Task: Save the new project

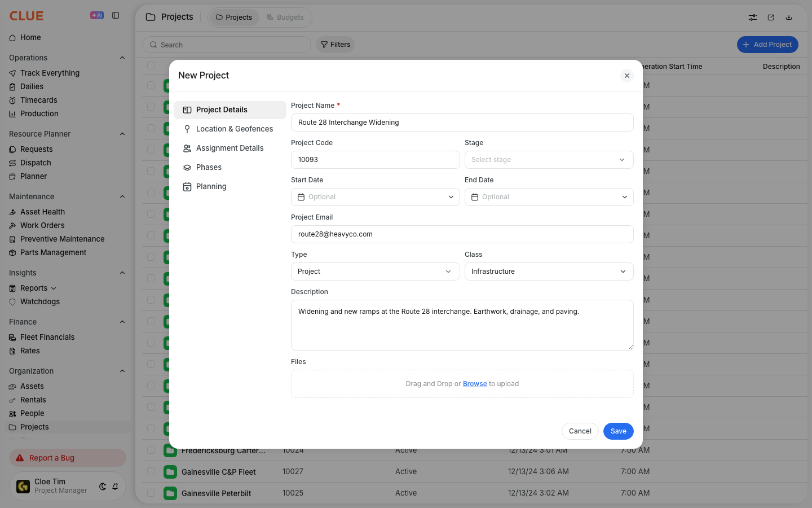Action: click(x=619, y=431)
